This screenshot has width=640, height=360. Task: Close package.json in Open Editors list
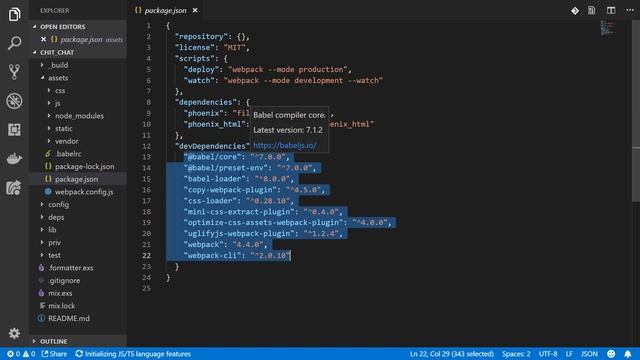[43, 39]
